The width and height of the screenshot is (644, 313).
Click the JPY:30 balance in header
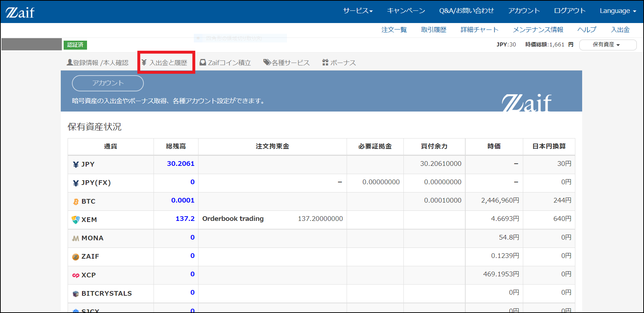(x=506, y=45)
